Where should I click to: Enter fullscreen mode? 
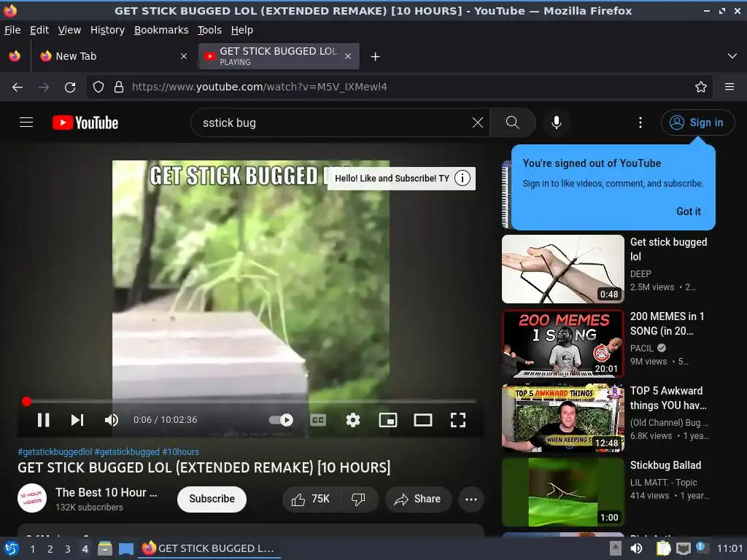tap(458, 420)
